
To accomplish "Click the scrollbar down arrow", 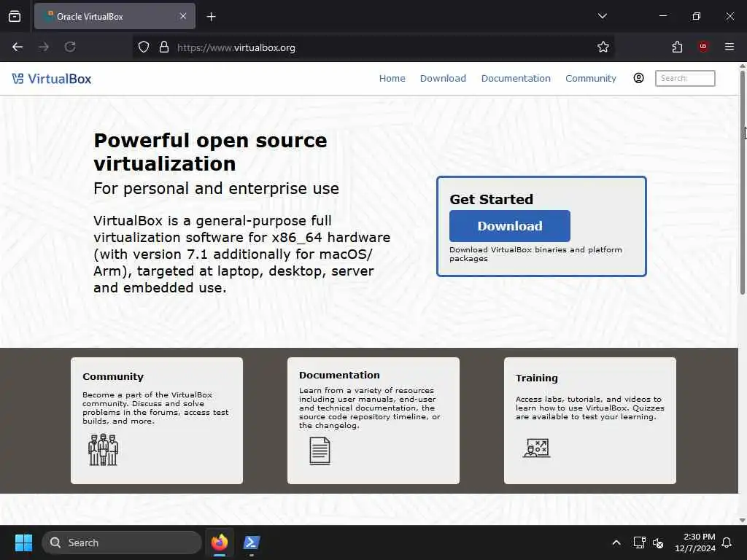I will [742, 521].
